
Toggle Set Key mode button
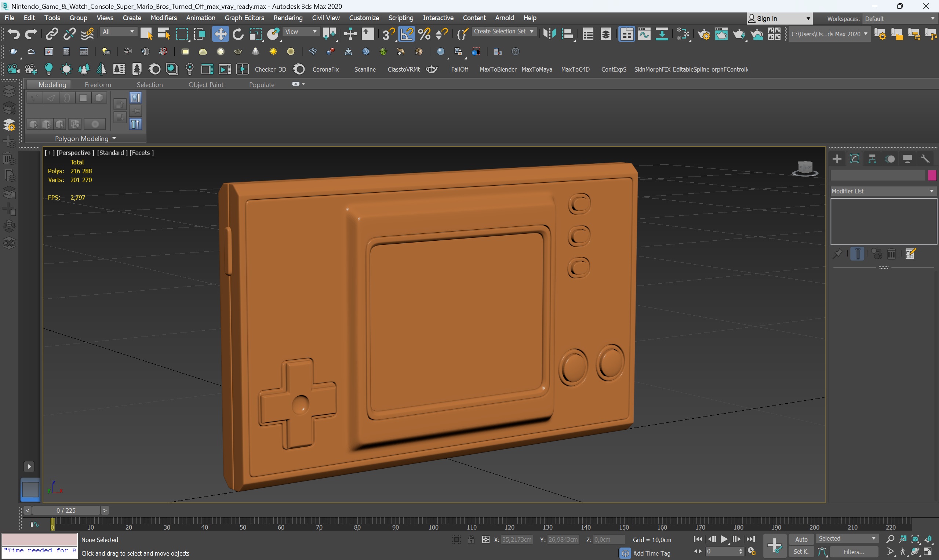[x=801, y=552]
